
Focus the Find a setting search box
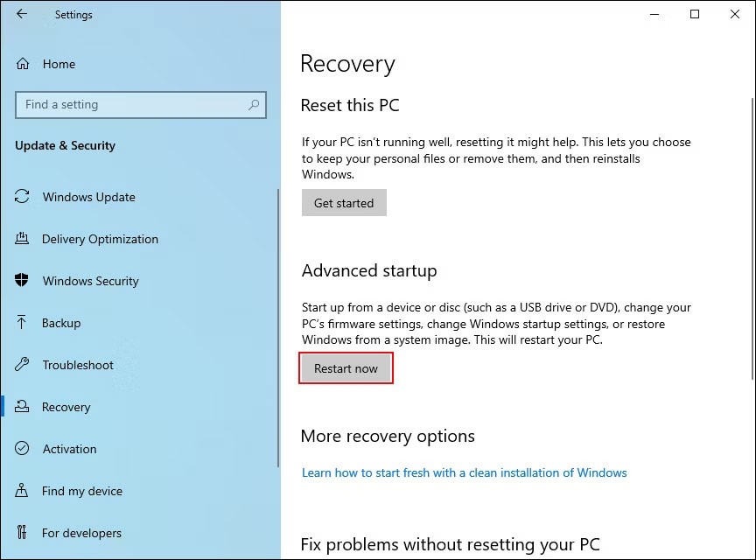pyautogui.click(x=131, y=105)
